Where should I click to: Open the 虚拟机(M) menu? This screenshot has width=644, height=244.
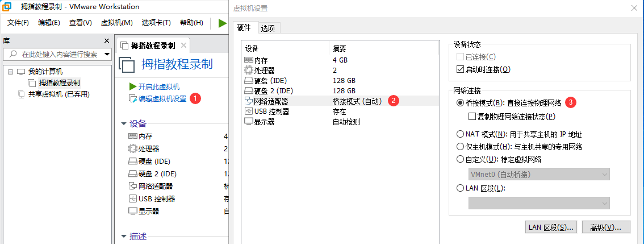point(116,23)
